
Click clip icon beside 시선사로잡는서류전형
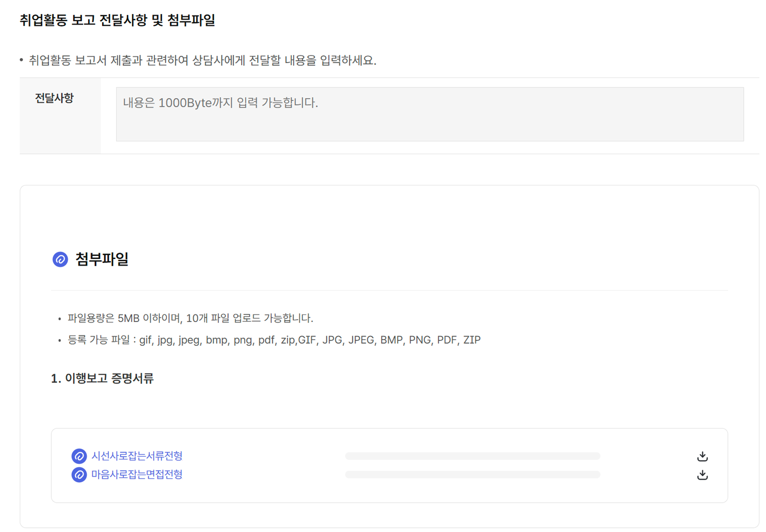(x=79, y=456)
